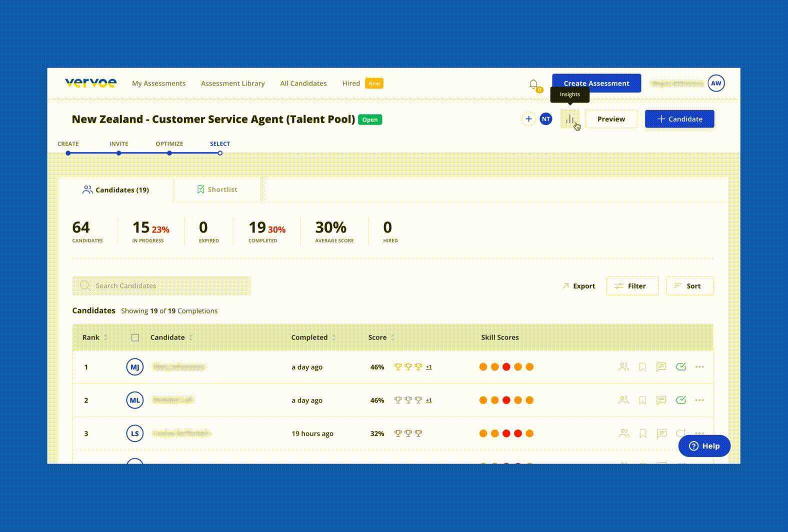The width and height of the screenshot is (788, 532).
Task: Click '19 hours ago' in rank 3 row
Action: click(312, 433)
